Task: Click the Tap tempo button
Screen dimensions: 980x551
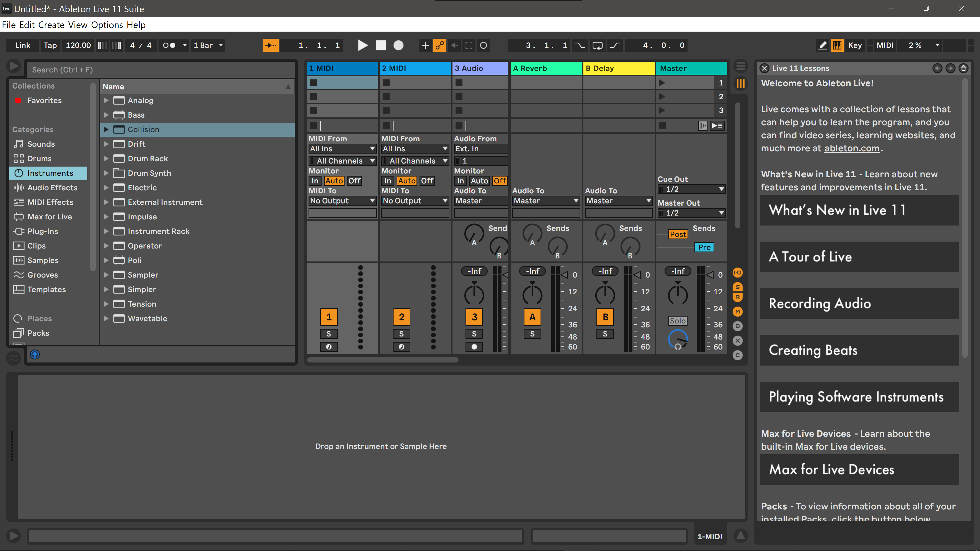Action: (x=50, y=45)
